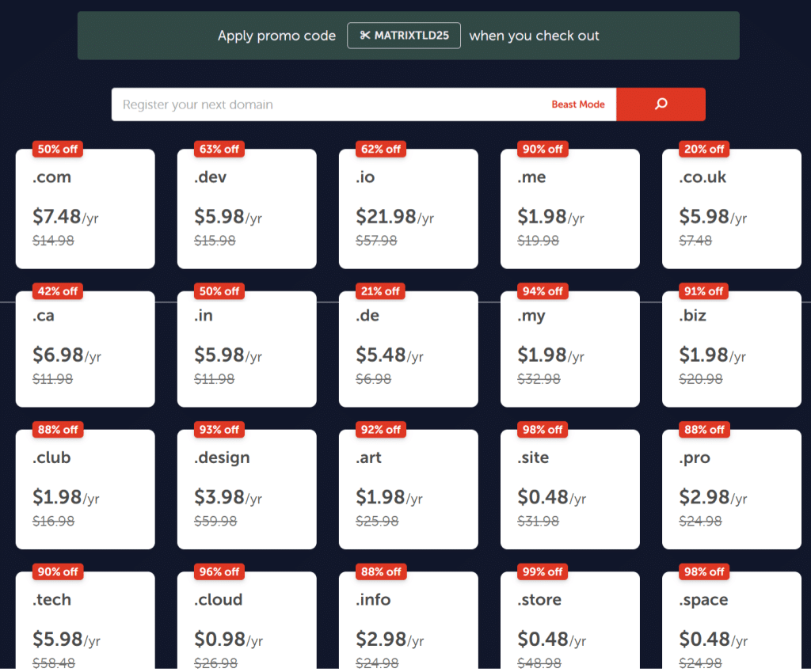Viewport: 811px width, 672px height.
Task: Enable Beast Mode search
Action: tap(578, 104)
